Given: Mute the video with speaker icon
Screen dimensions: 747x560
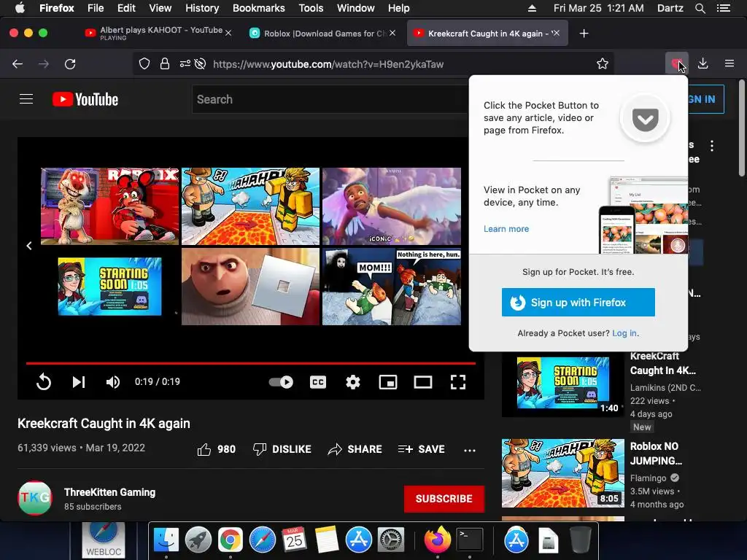Looking at the screenshot, I should [x=113, y=382].
